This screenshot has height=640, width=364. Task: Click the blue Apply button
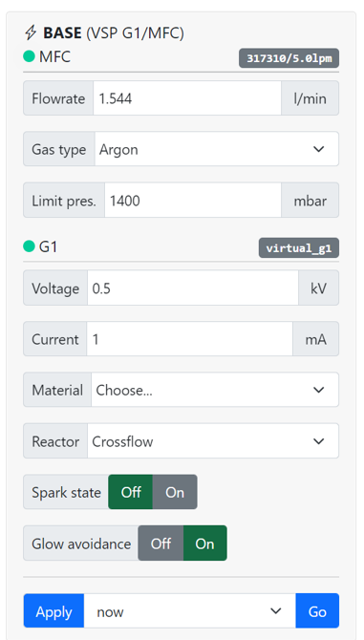54,610
